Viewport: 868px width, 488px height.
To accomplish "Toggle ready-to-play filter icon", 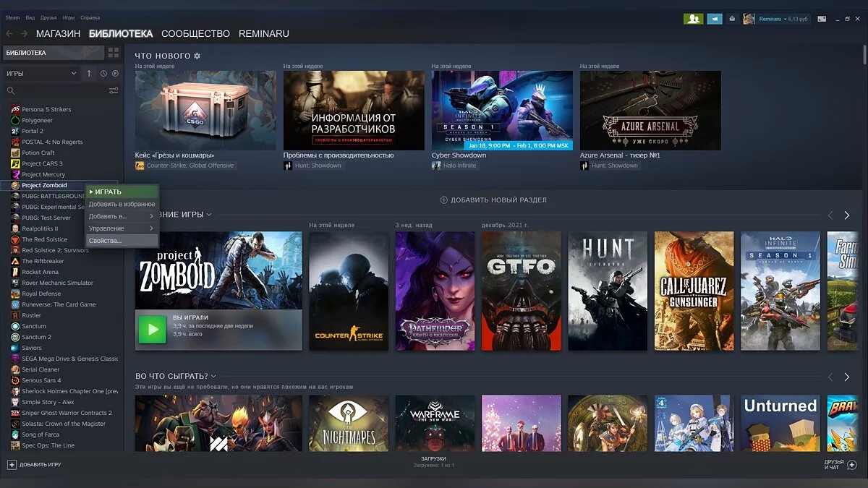I will (x=115, y=73).
